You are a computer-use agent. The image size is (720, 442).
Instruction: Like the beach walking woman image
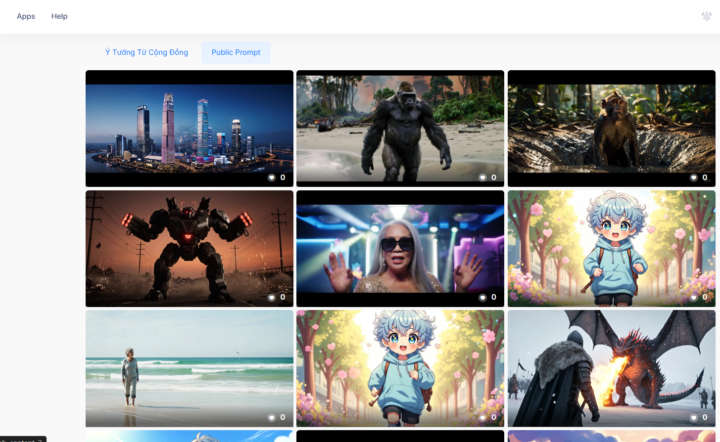[271, 418]
